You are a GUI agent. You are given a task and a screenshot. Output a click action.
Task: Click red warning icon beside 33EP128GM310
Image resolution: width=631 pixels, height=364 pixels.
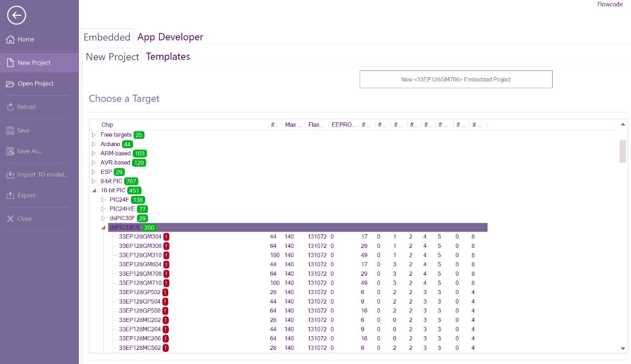(166, 255)
